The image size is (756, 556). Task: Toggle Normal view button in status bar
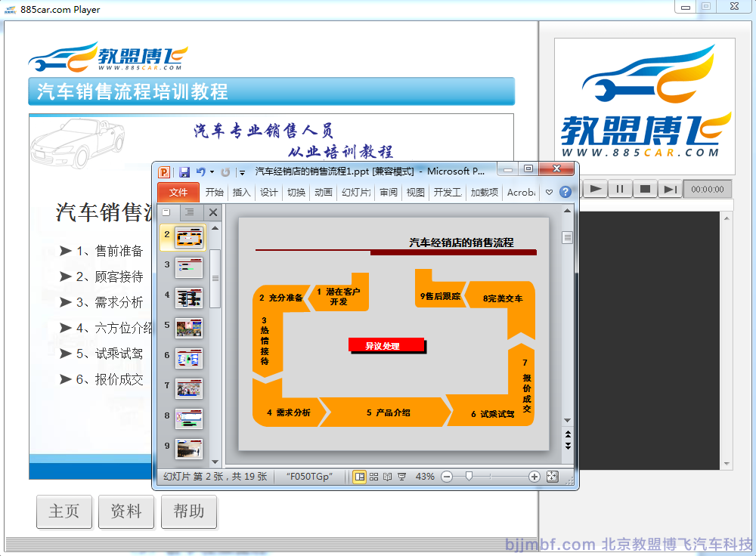pos(359,477)
